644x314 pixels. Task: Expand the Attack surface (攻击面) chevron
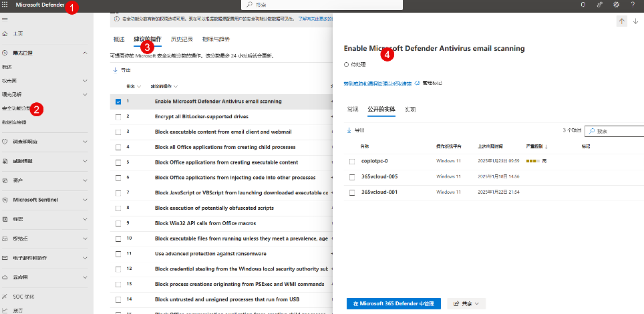[85, 81]
